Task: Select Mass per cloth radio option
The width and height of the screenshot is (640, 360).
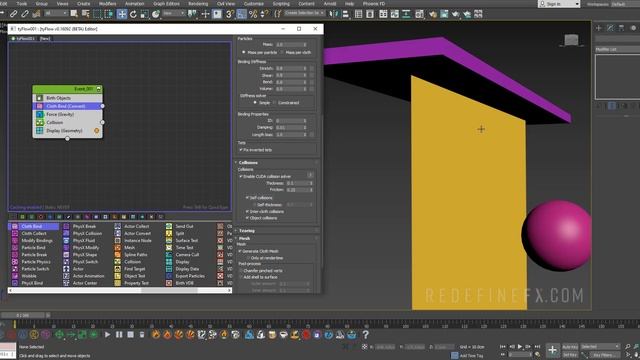Action: tap(282, 53)
